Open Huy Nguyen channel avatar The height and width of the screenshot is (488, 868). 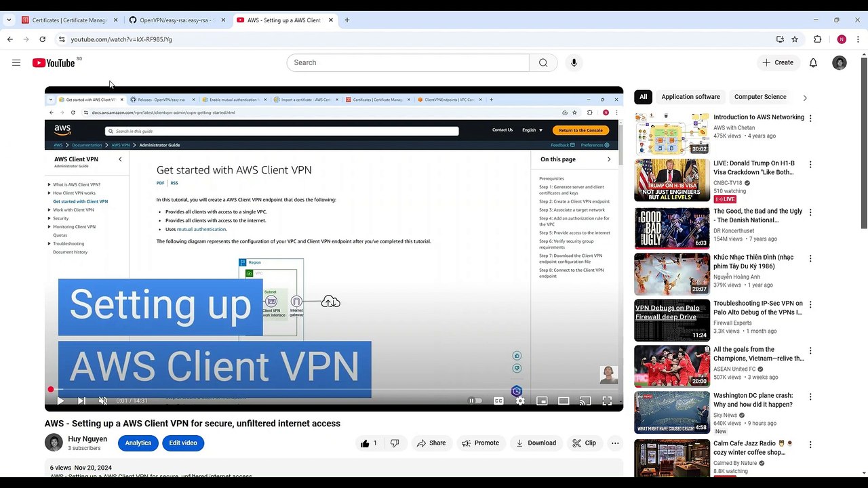coord(54,443)
